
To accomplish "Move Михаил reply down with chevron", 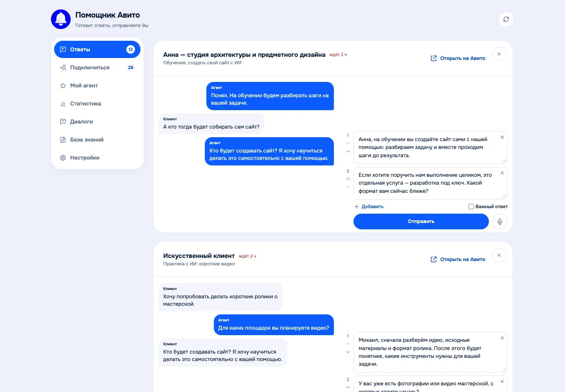I will point(348,352).
